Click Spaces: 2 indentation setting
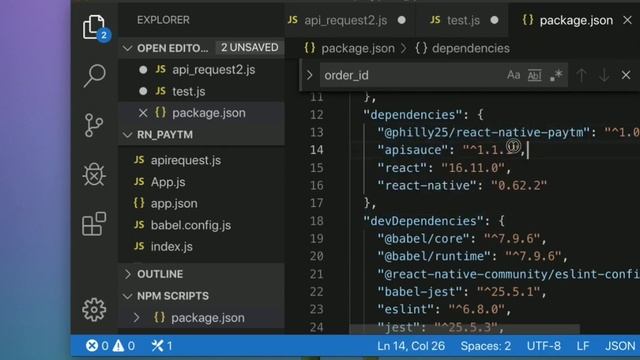Image resolution: width=640 pixels, height=360 pixels. (x=486, y=346)
